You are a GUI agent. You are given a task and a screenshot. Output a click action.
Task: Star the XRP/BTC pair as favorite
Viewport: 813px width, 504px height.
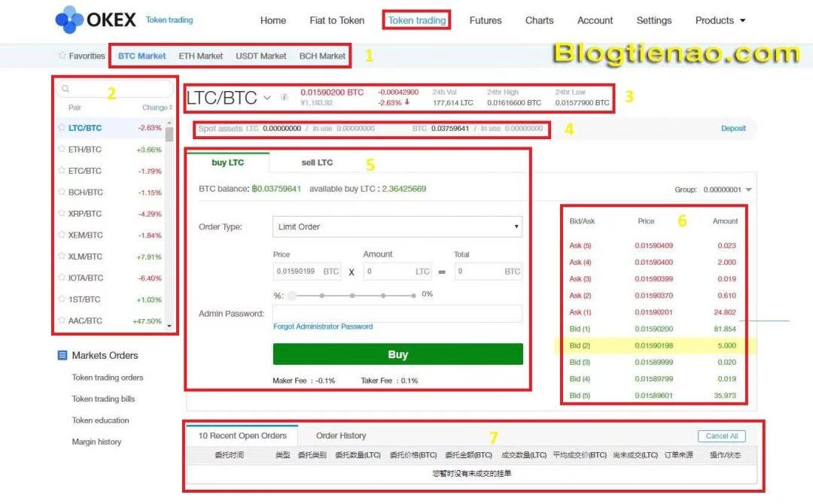(x=62, y=214)
